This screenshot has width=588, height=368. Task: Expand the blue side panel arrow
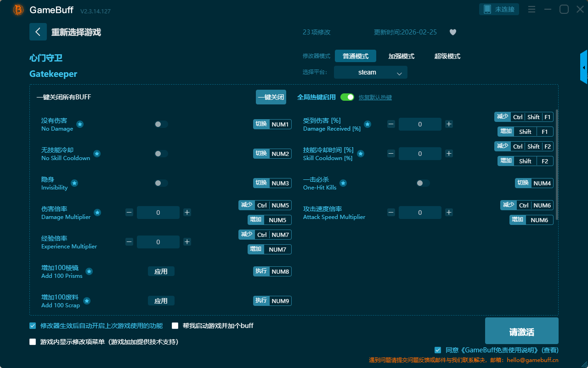click(x=584, y=68)
